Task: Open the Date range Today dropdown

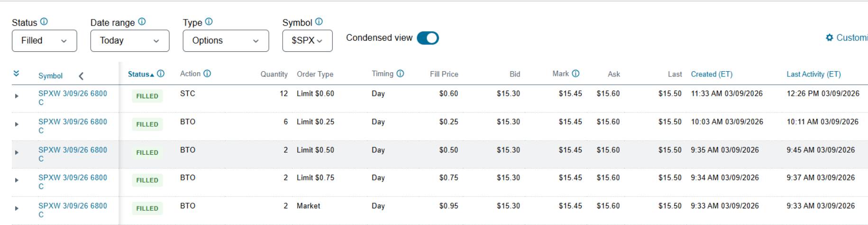Action: click(129, 41)
